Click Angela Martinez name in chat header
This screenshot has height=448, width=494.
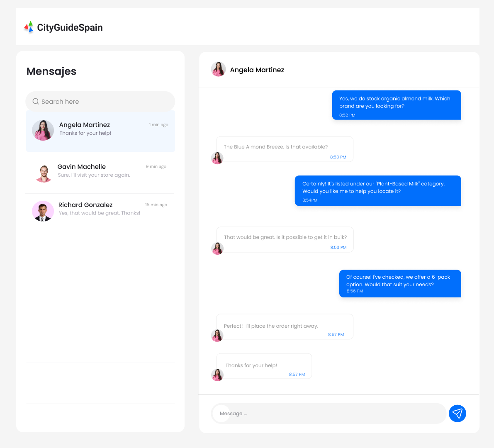pyautogui.click(x=257, y=70)
